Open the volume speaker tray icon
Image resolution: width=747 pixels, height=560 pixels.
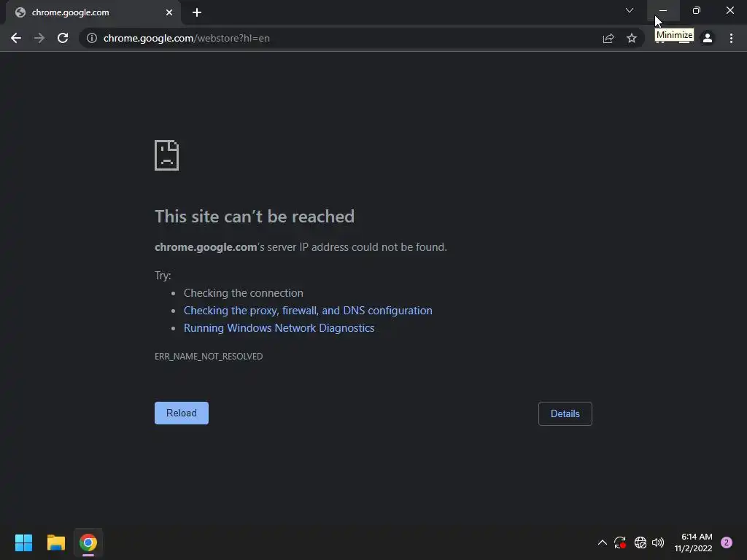pos(658,542)
